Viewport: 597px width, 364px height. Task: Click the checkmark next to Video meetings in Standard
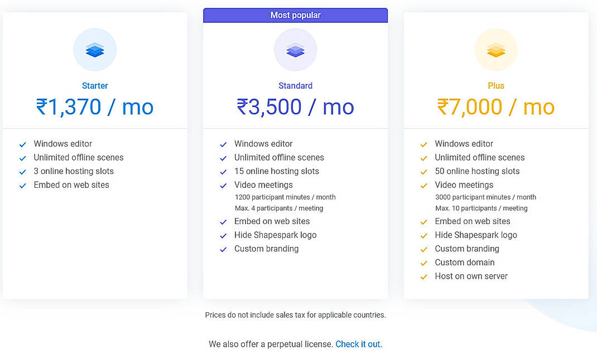tap(223, 185)
